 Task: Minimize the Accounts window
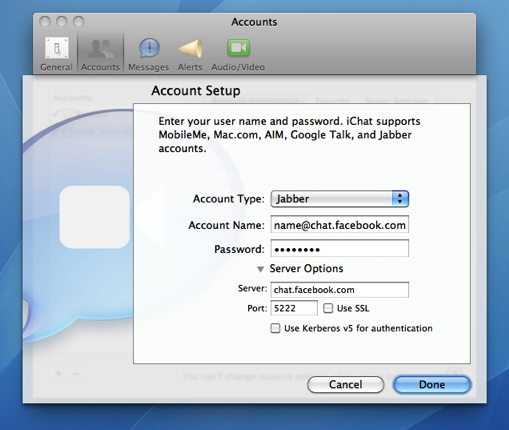(62, 22)
